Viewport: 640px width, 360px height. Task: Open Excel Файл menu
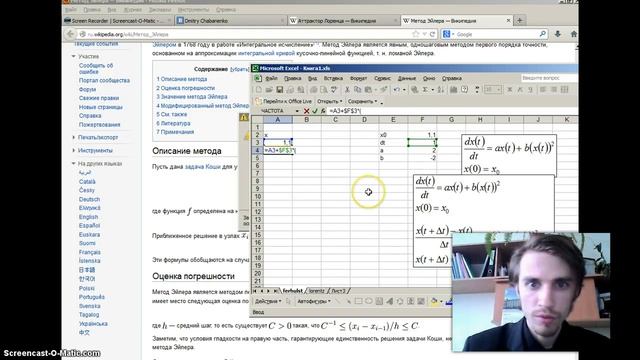click(271, 78)
